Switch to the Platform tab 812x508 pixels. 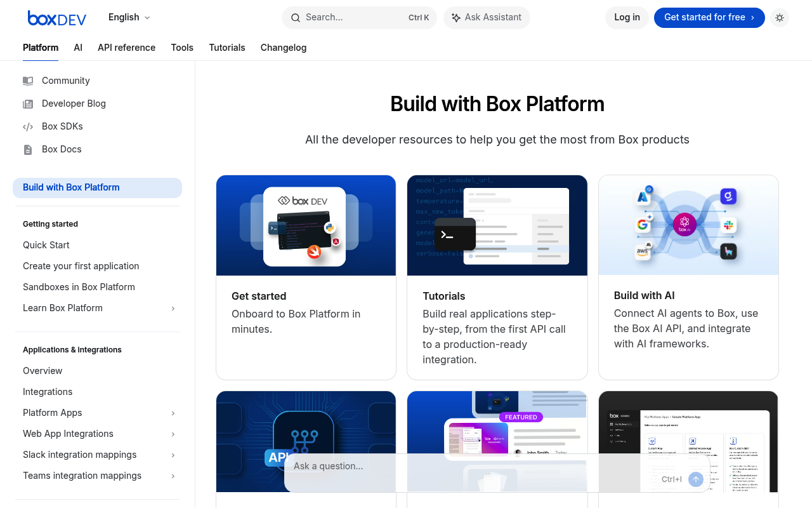coord(41,48)
